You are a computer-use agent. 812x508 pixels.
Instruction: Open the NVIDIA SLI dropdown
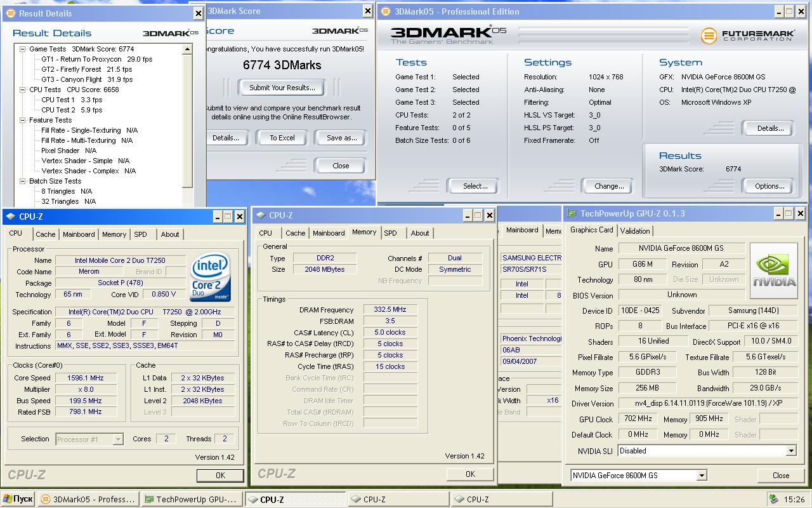pos(791,451)
